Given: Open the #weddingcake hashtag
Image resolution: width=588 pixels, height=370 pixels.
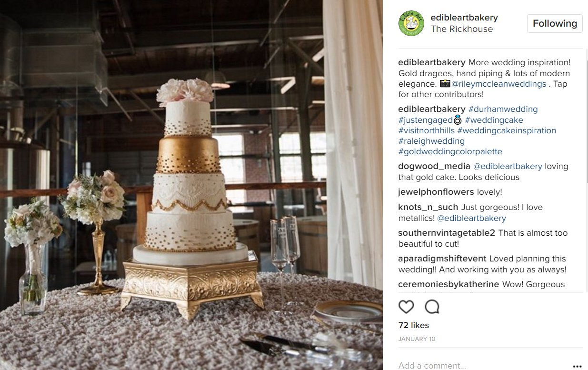Looking at the screenshot, I should click(x=494, y=120).
